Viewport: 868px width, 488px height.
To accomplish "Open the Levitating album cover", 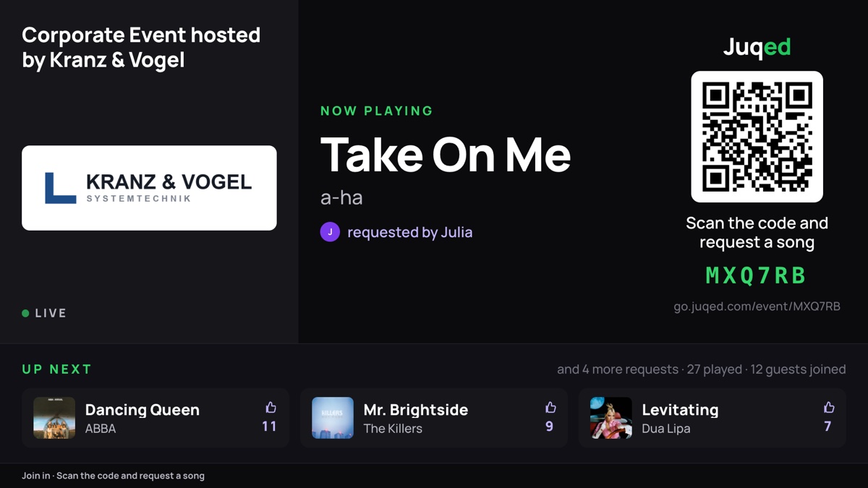I will (611, 418).
